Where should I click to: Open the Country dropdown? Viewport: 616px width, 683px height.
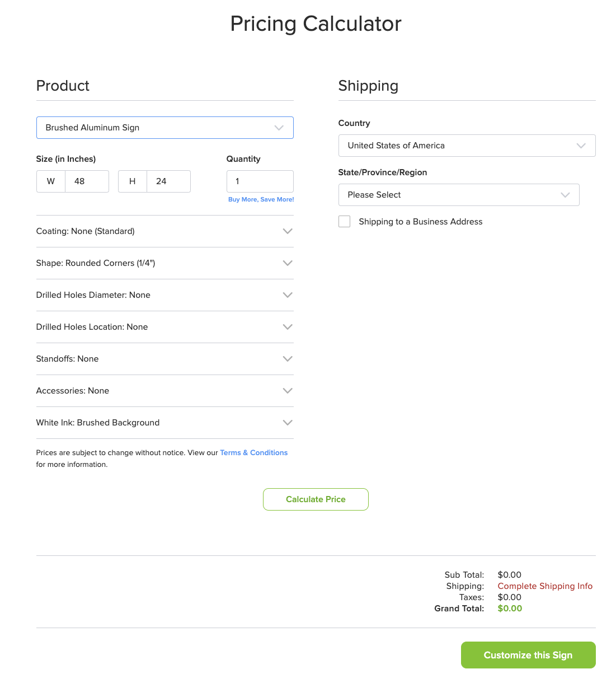tap(467, 146)
